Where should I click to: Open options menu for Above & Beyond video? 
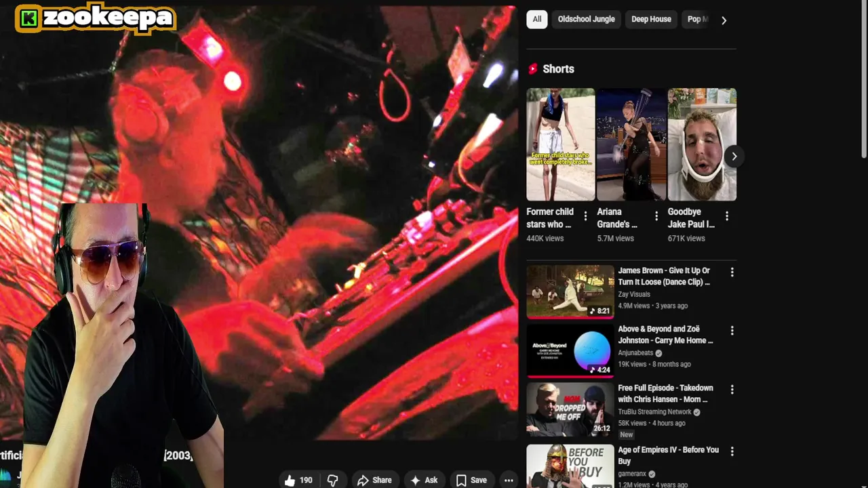732,331
